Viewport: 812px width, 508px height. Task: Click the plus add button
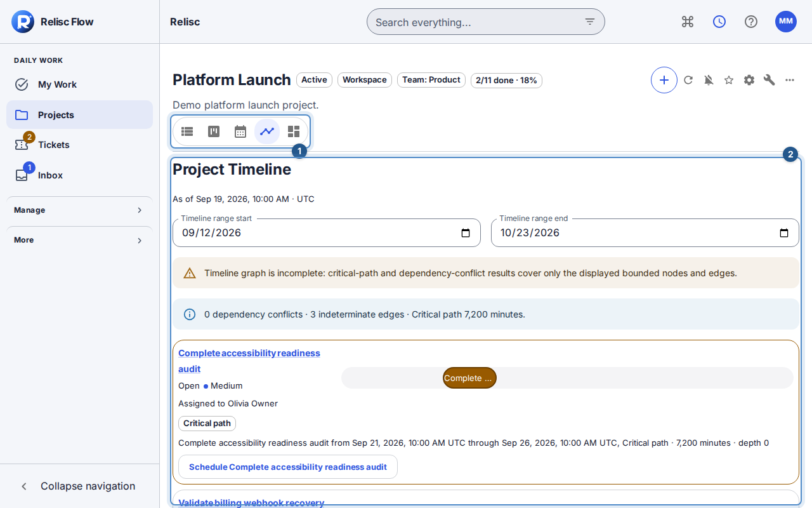664,80
